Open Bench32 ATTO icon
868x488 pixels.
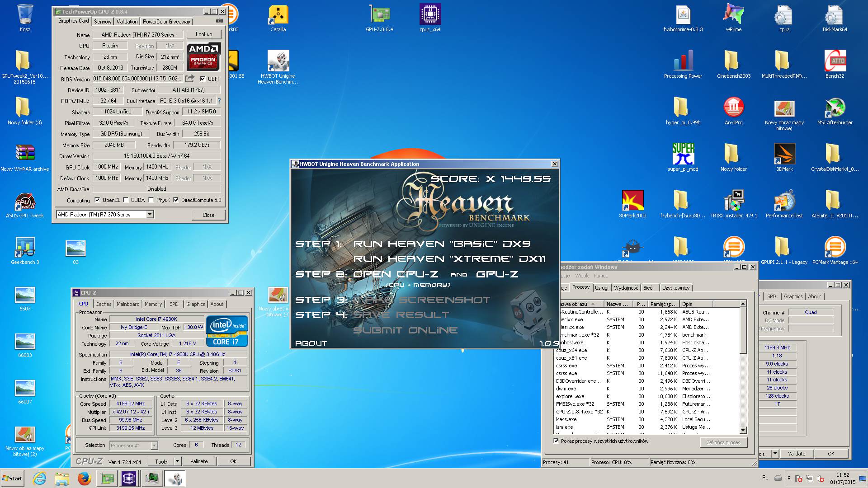pyautogui.click(x=835, y=65)
